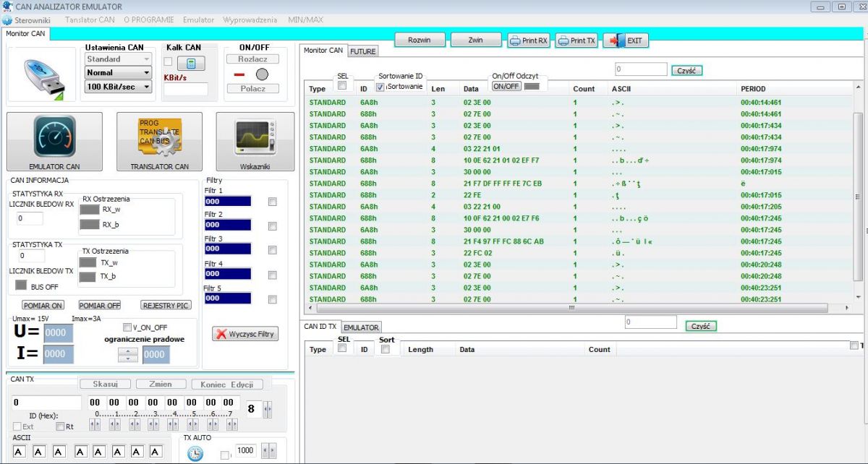The image size is (868, 464).
Task: Click the TX_b warning indicator
Action: pos(88,277)
